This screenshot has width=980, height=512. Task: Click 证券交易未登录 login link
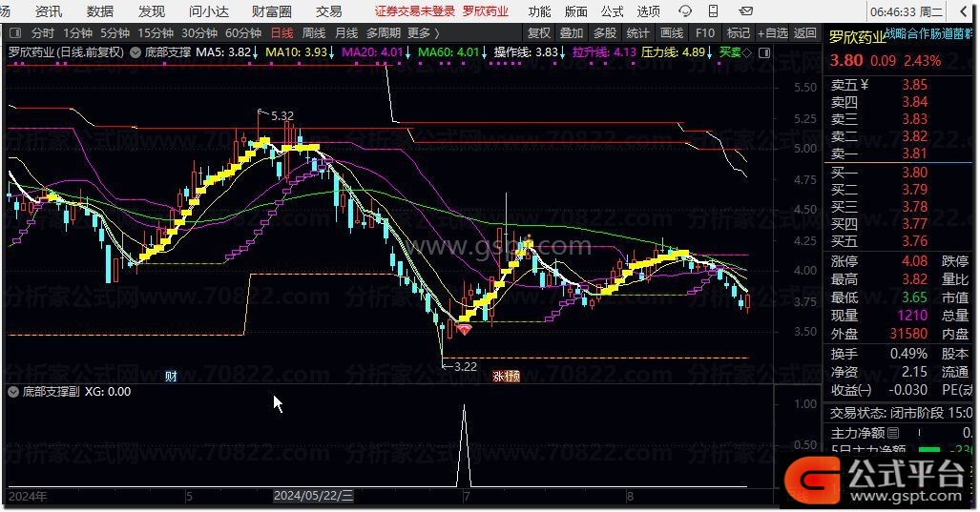415,11
